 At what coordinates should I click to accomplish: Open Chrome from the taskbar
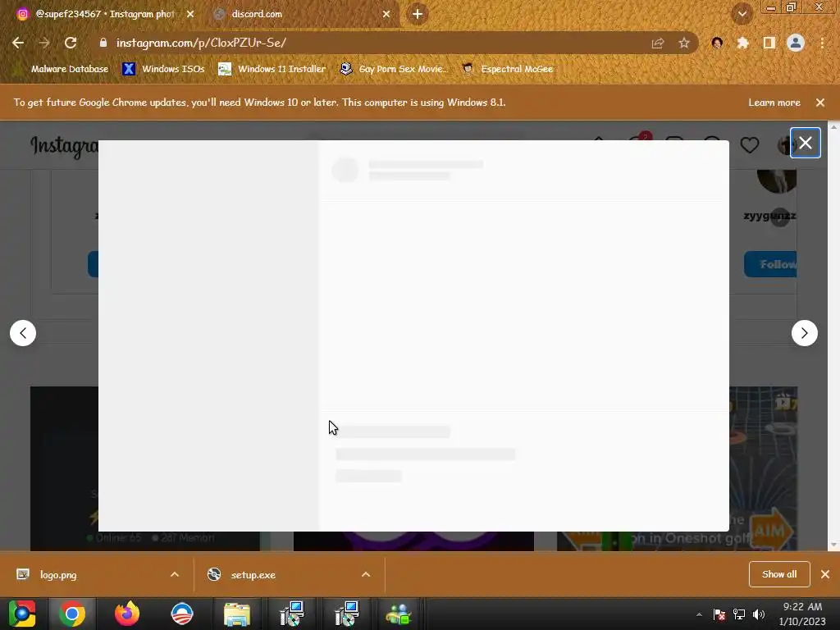click(72, 614)
